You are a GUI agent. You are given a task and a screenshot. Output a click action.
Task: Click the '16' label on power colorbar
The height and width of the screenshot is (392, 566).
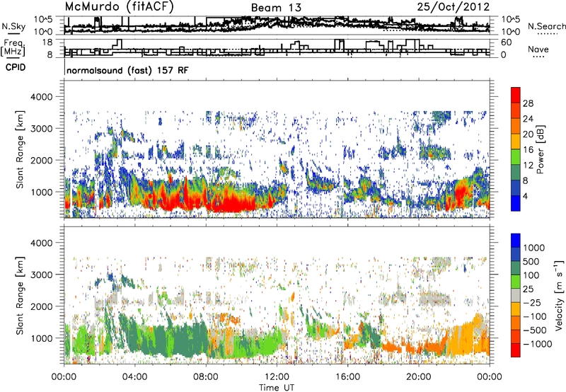528,150
